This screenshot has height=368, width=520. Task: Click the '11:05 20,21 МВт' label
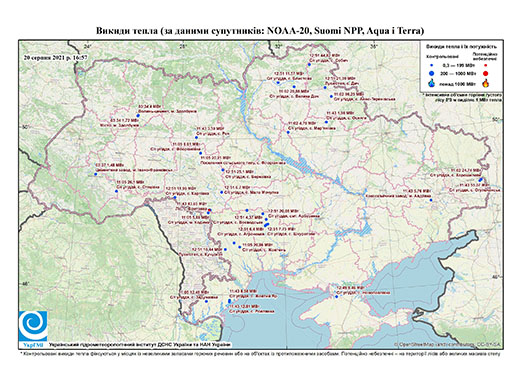click(x=217, y=158)
